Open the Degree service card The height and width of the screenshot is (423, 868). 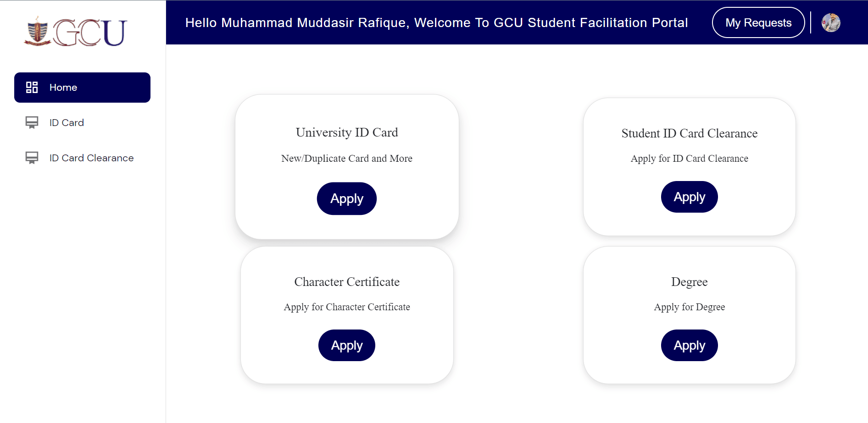(689, 282)
